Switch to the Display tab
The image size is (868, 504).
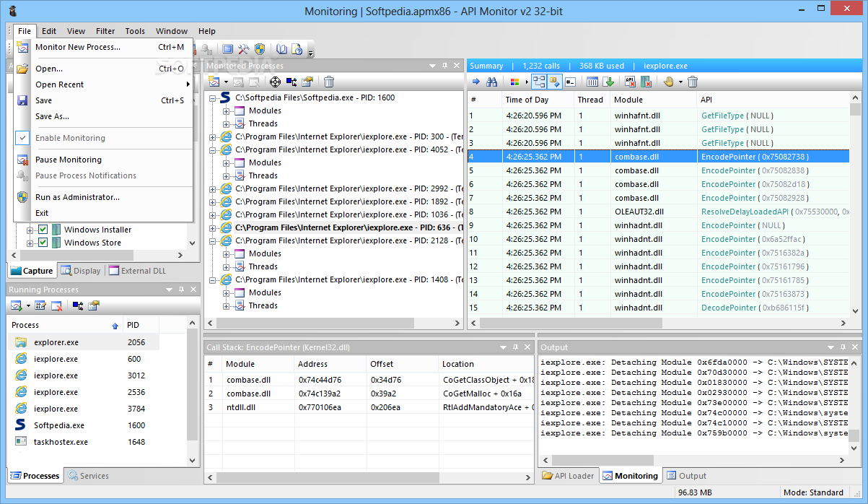pyautogui.click(x=81, y=271)
